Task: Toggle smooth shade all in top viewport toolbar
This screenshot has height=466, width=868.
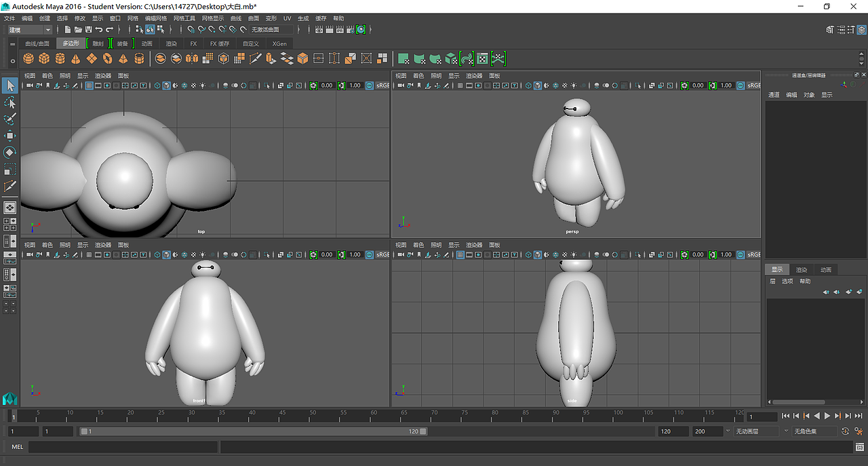Action: tap(167, 85)
